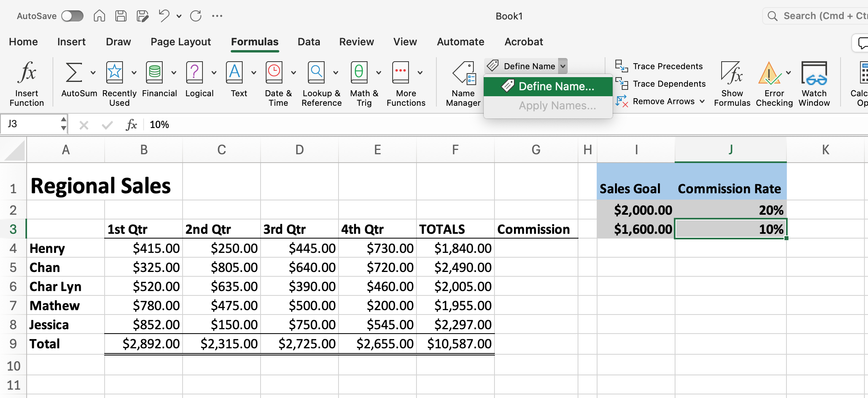
Task: Choose Define Name... from the menu
Action: pyautogui.click(x=548, y=86)
